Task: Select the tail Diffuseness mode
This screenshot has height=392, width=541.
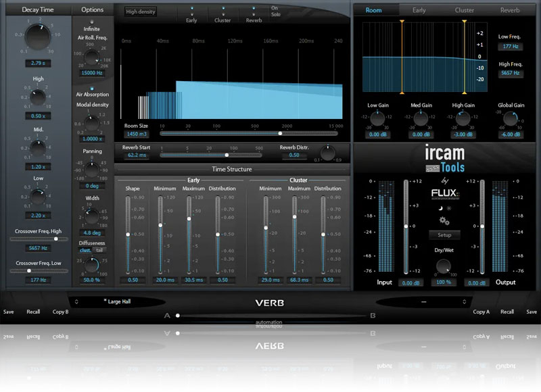Action: click(x=99, y=250)
